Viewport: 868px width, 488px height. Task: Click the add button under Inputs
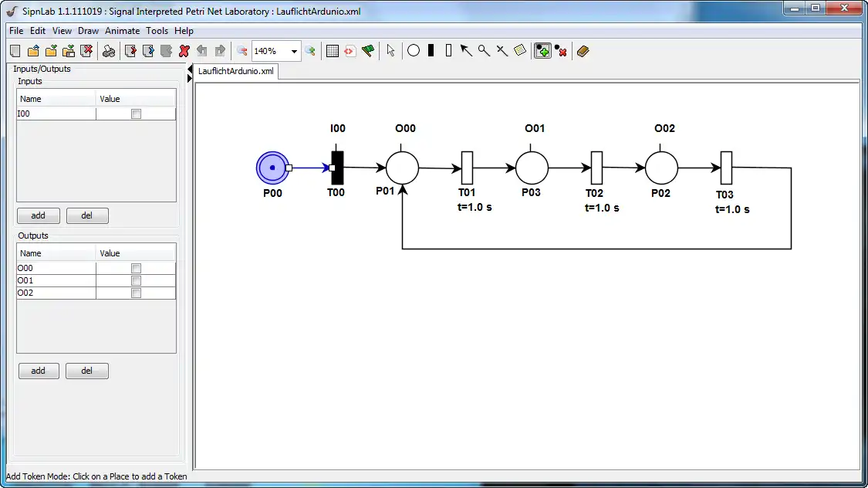pos(39,215)
